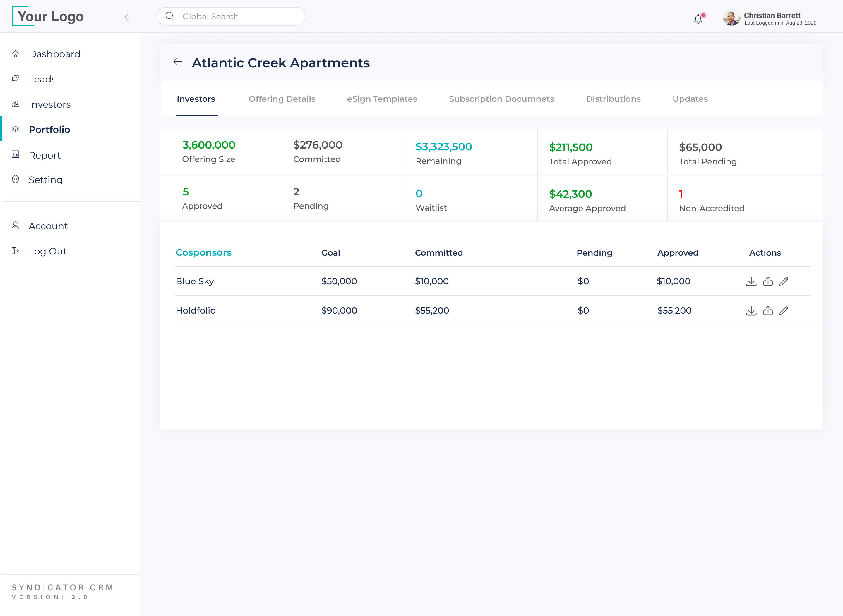Select the Subscription Documnets tab

tap(501, 99)
